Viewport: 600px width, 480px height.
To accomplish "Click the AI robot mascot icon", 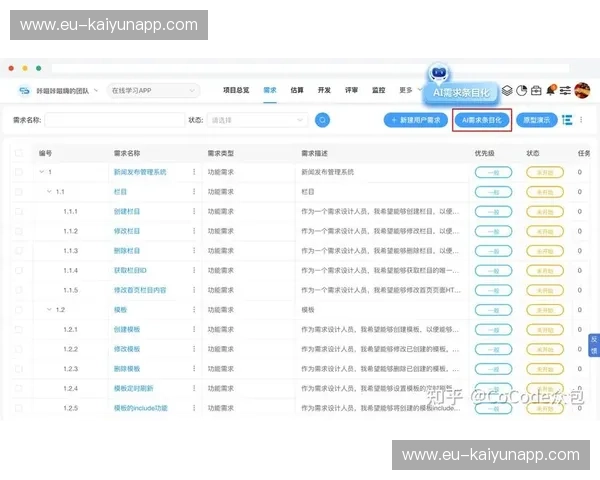I will click(439, 73).
